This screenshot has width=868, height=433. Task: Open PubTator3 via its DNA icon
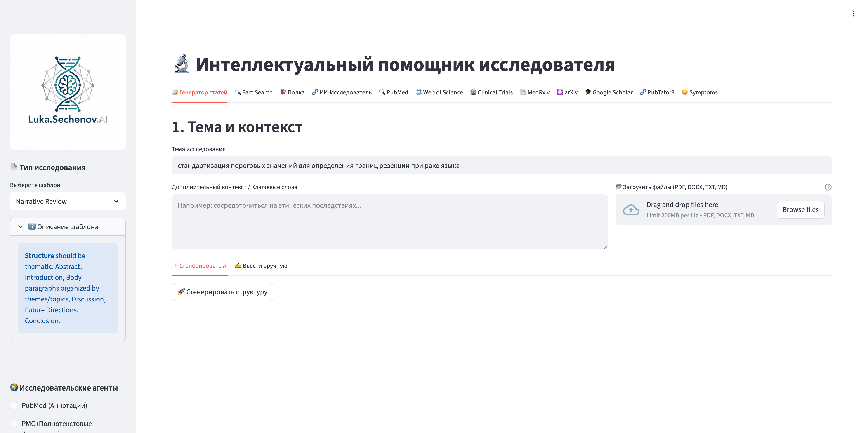pos(643,92)
